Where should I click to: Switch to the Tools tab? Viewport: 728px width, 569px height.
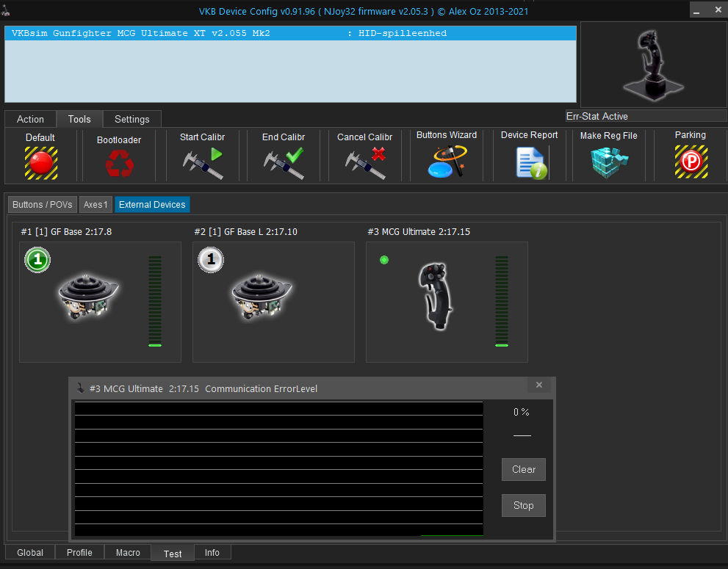79,119
